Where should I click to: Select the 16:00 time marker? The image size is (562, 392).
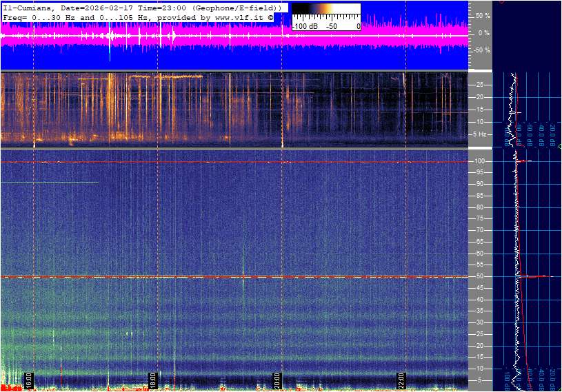[29, 380]
